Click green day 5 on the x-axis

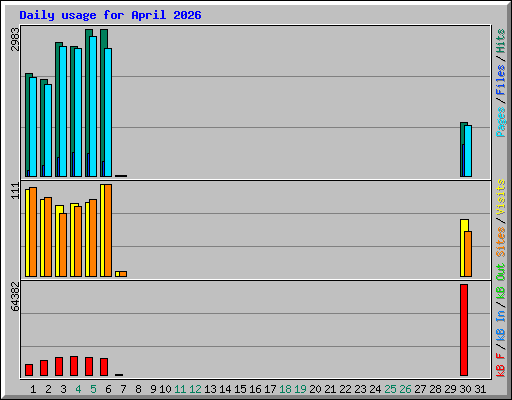pos(93,389)
